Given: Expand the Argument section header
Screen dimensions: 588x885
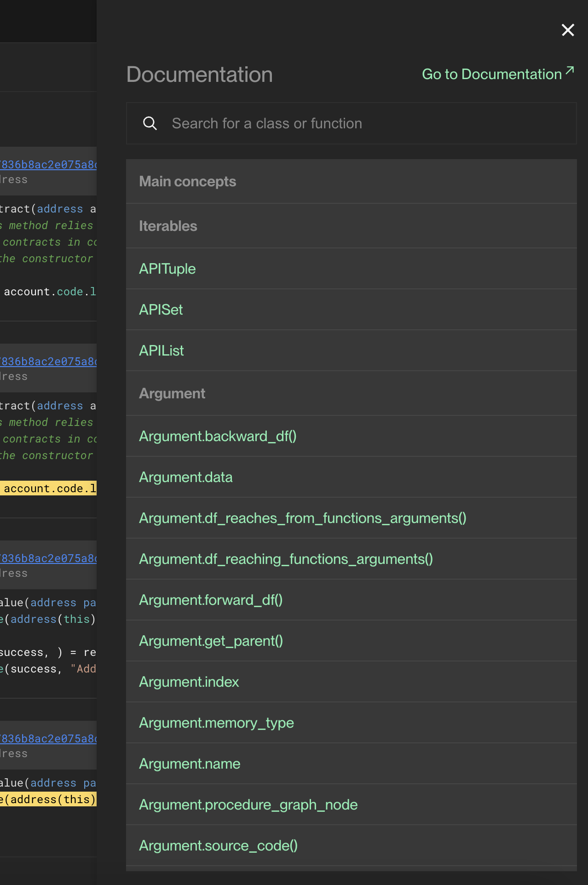Looking at the screenshot, I should point(172,394).
